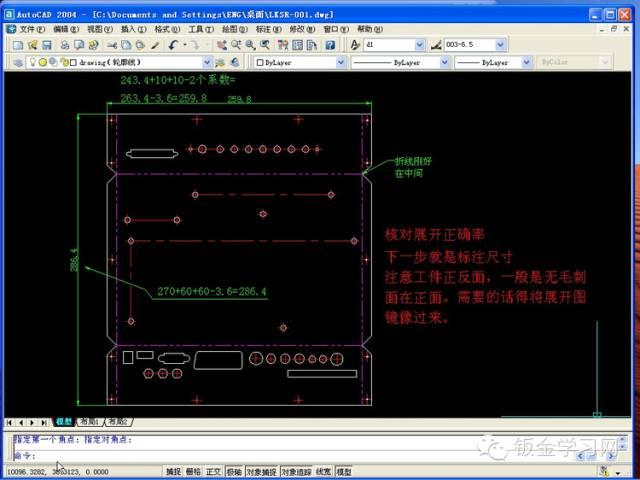Screen dimensions: 640x480
Task: Open the 标注 menu
Action: coord(268,29)
